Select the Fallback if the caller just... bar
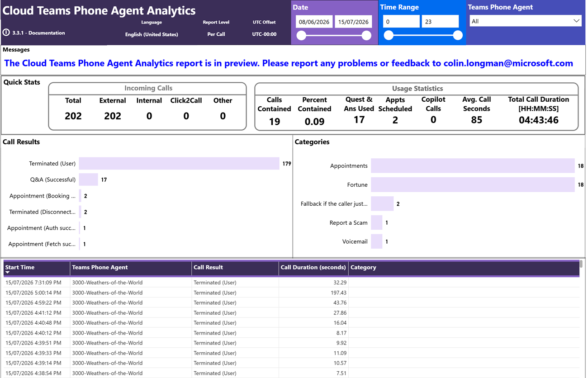 [x=382, y=204]
